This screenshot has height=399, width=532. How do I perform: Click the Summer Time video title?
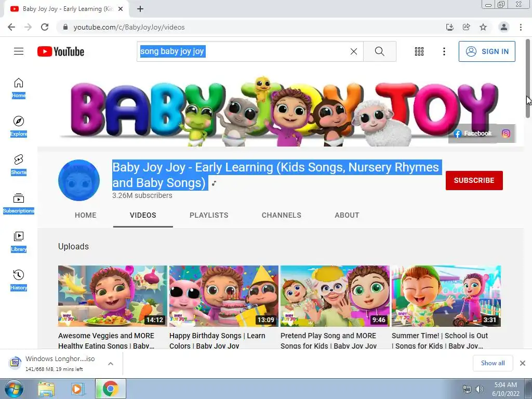[440, 340]
